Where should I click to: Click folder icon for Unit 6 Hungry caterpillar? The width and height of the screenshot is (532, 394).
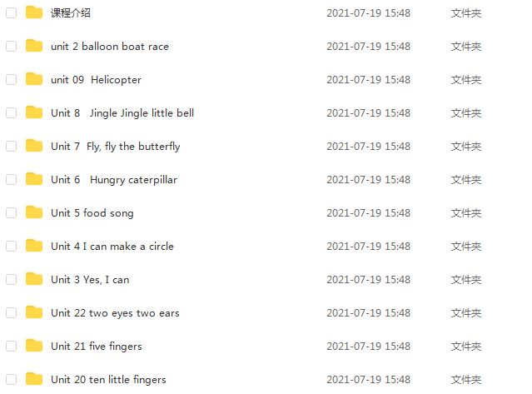[x=34, y=179]
